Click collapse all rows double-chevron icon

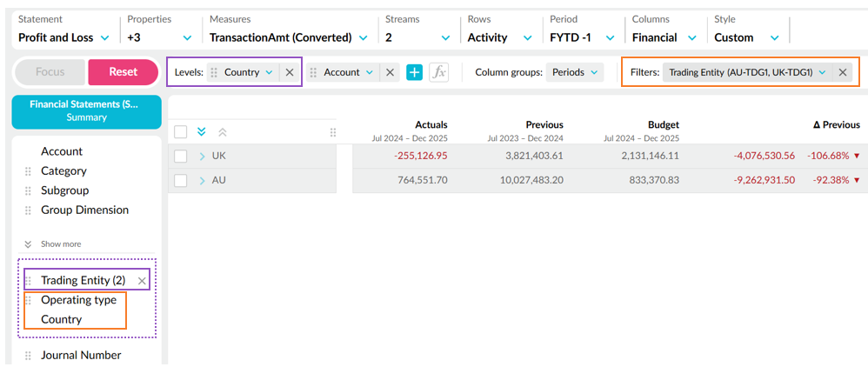tap(223, 132)
